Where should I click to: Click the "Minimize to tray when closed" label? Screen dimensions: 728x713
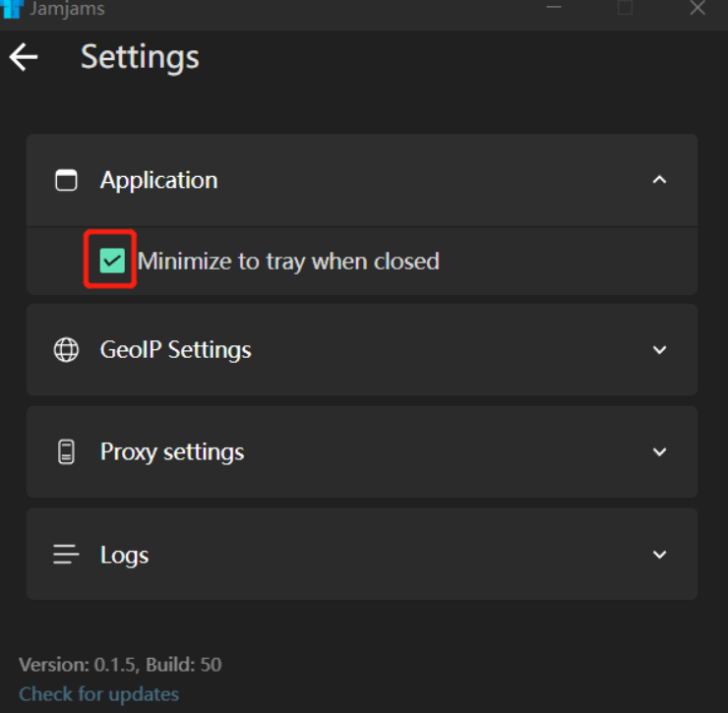tap(288, 261)
